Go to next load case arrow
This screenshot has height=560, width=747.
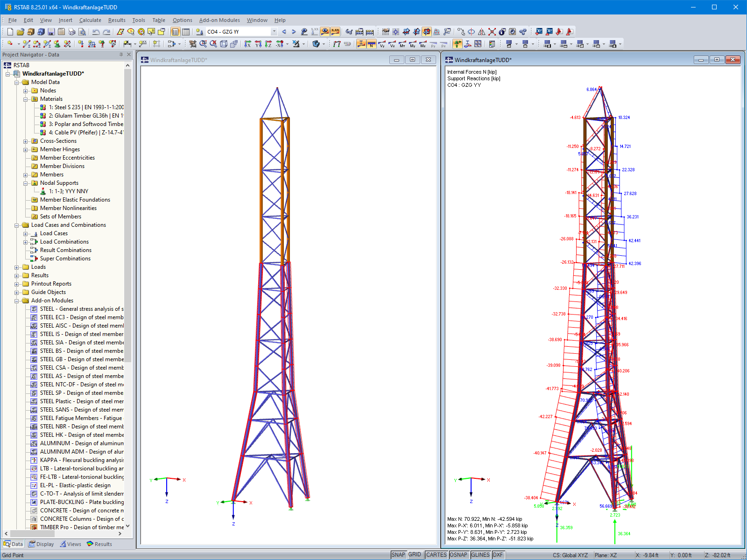click(294, 32)
